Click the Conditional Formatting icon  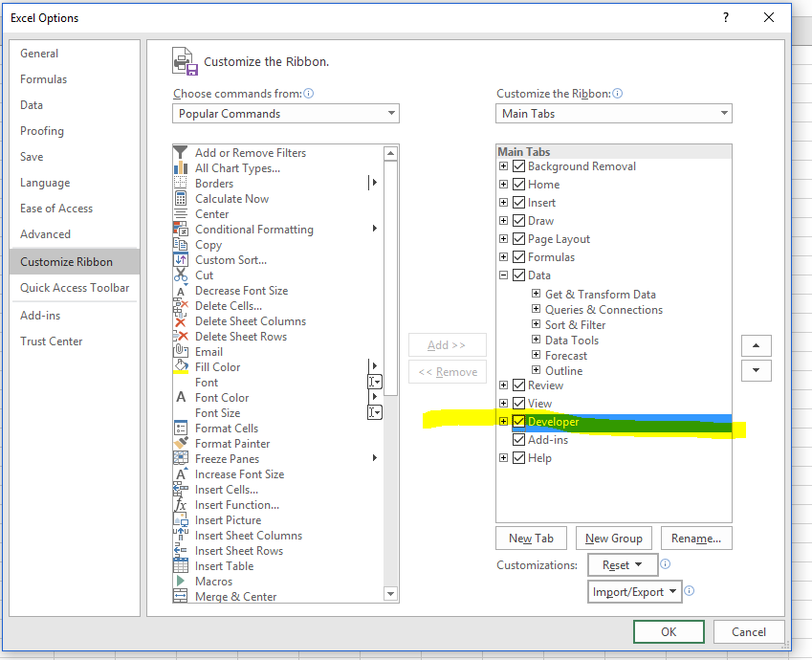click(180, 229)
